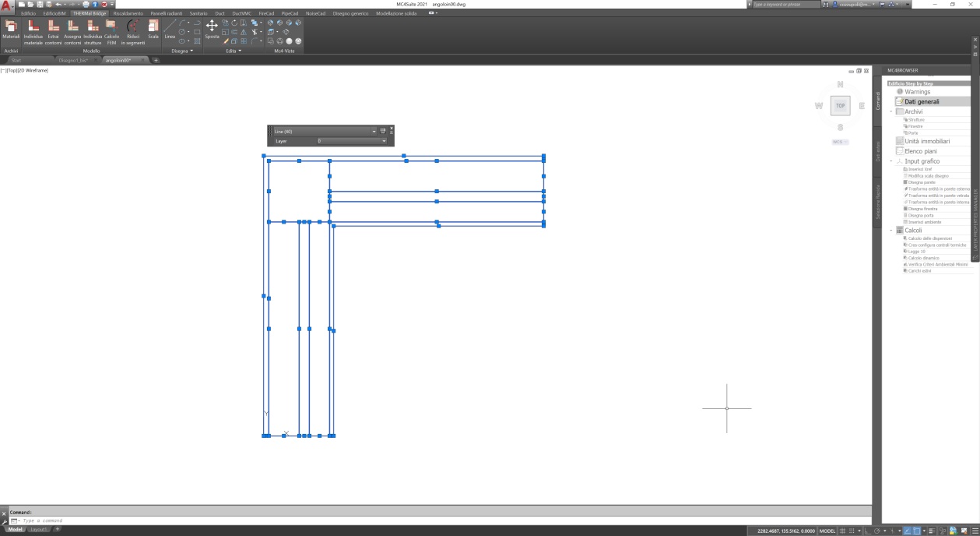This screenshot has height=536, width=980.
Task: Toggle ortho mode in status bar
Action: click(868, 531)
